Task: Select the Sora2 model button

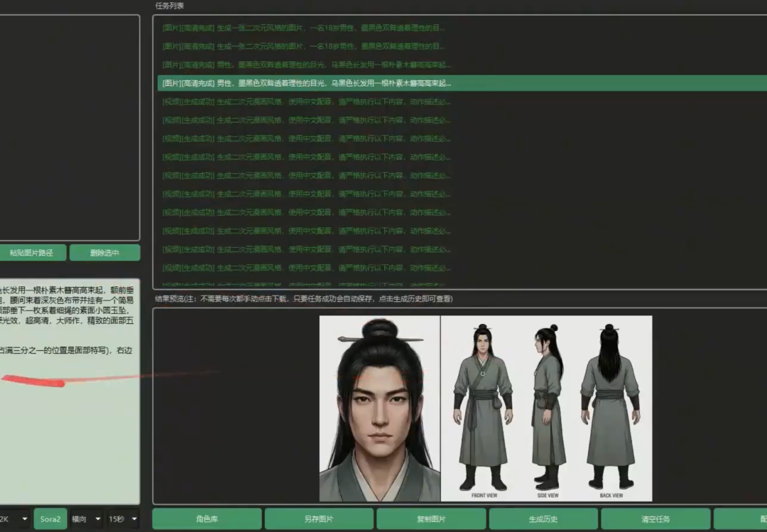Action: pos(50,519)
